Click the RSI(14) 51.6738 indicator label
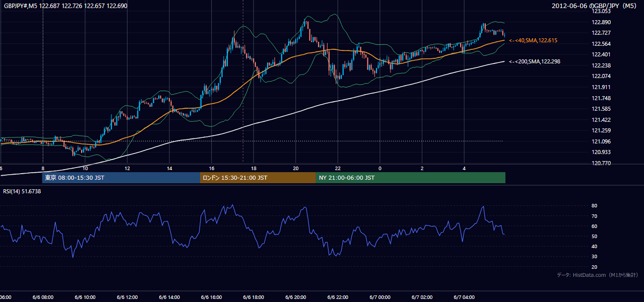 pyautogui.click(x=22, y=191)
